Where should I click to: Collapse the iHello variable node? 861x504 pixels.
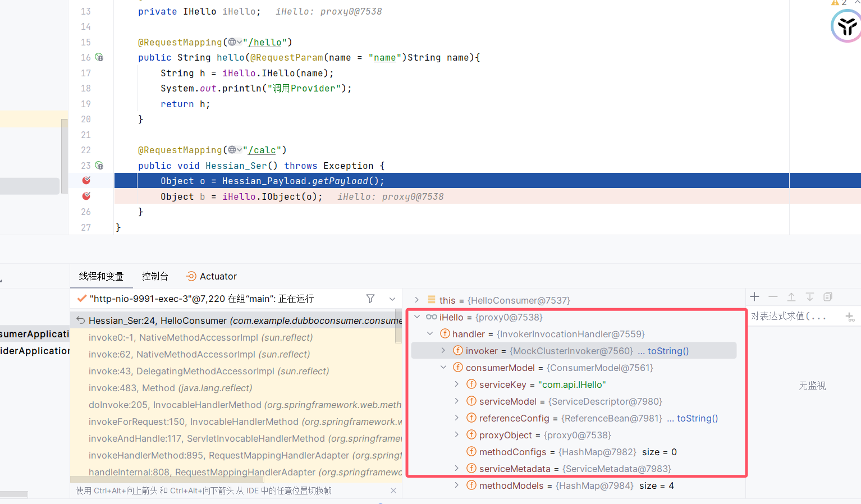pyautogui.click(x=417, y=317)
